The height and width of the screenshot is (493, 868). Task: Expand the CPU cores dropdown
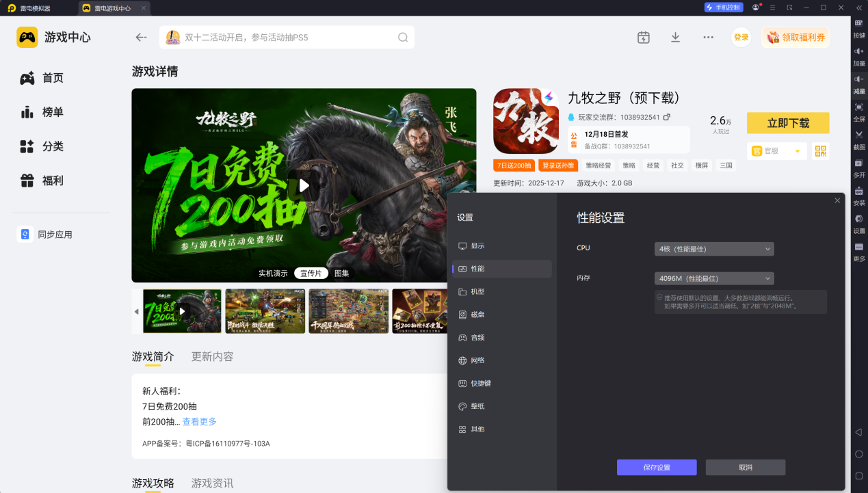click(x=713, y=249)
